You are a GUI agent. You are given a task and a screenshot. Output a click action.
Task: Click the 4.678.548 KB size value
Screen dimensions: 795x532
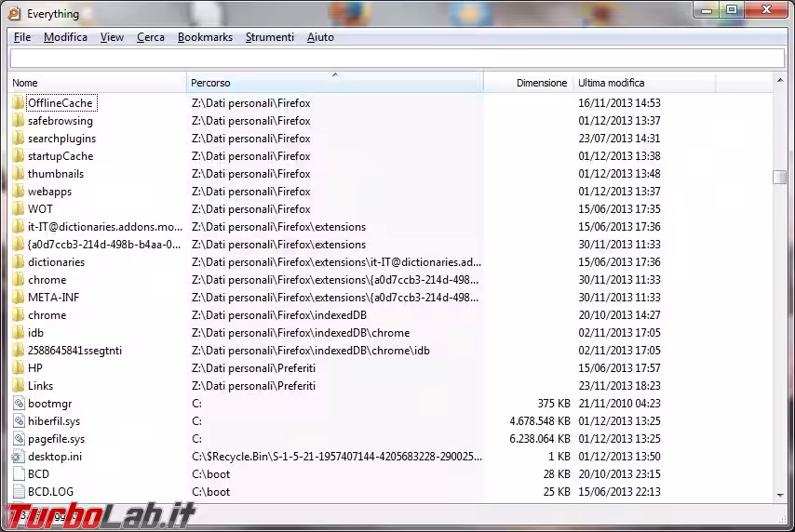(540, 421)
